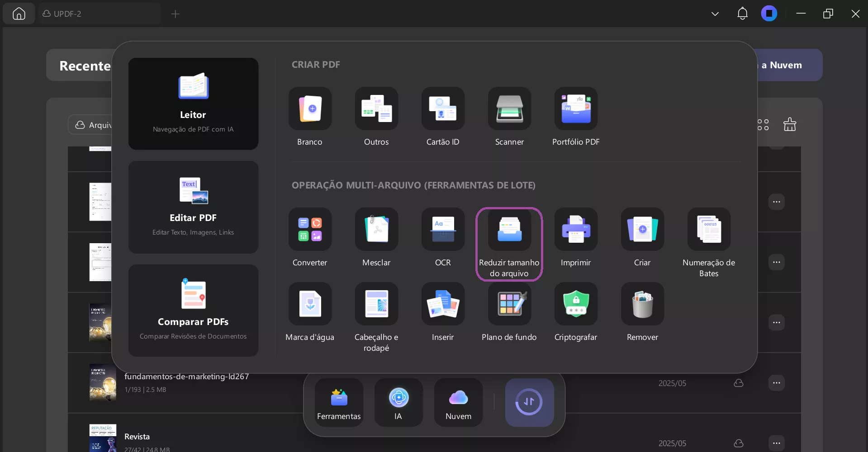Open the Leitor PDF reader card
The width and height of the screenshot is (868, 452).
(x=193, y=104)
